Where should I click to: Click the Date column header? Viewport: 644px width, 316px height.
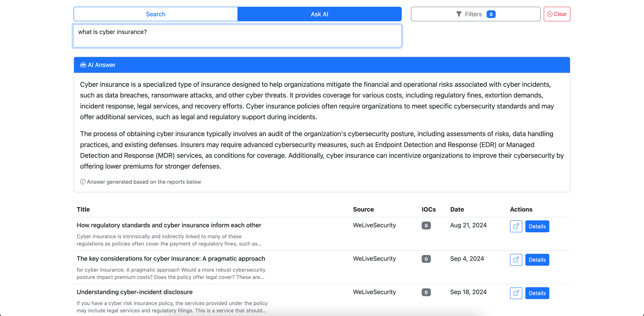[457, 209]
